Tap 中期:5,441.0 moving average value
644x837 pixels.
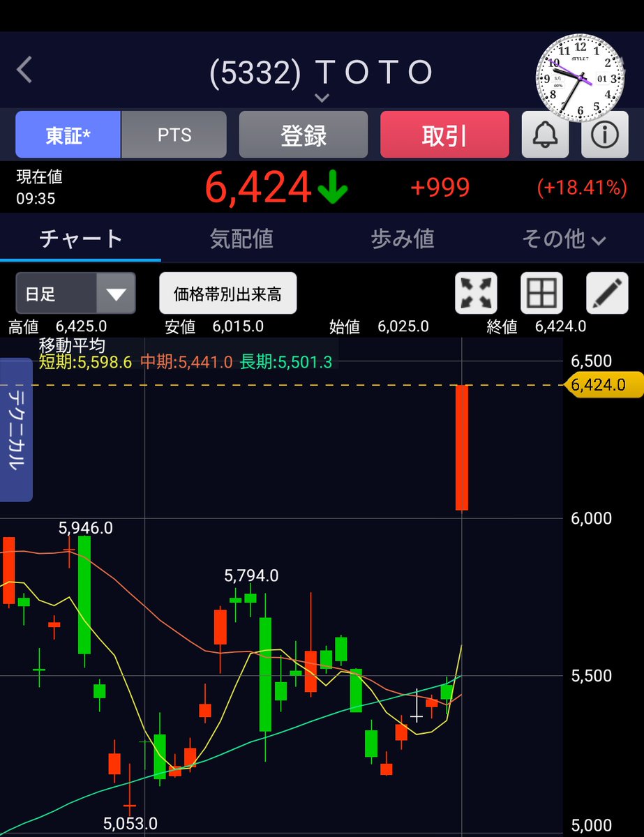point(186,361)
